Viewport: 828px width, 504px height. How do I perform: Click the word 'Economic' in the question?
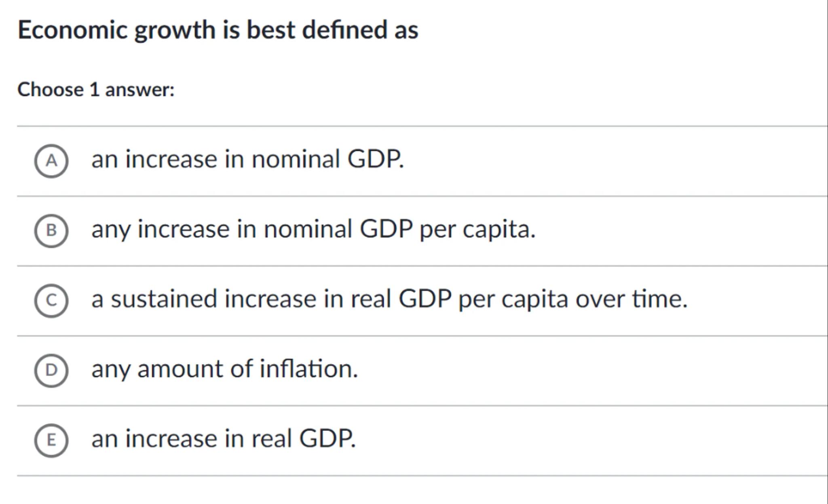click(73, 30)
